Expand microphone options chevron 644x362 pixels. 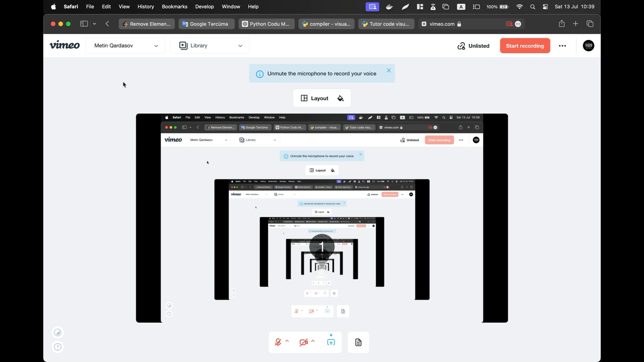click(287, 341)
